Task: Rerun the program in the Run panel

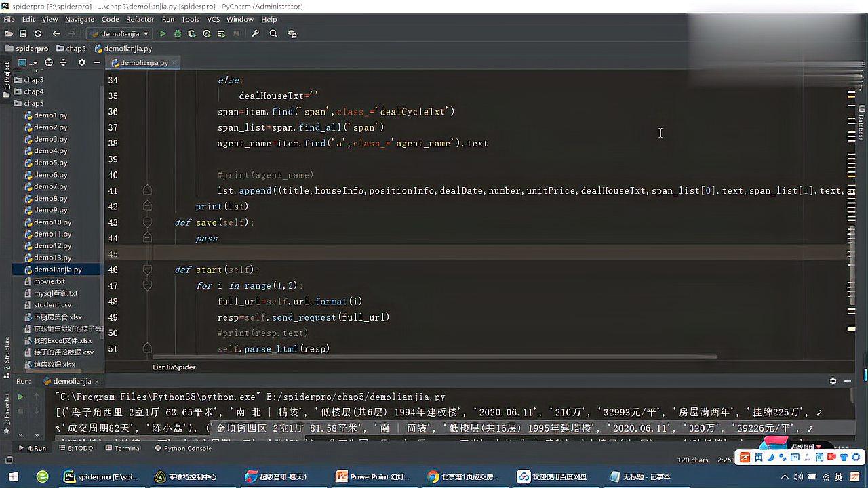Action: tap(20, 396)
